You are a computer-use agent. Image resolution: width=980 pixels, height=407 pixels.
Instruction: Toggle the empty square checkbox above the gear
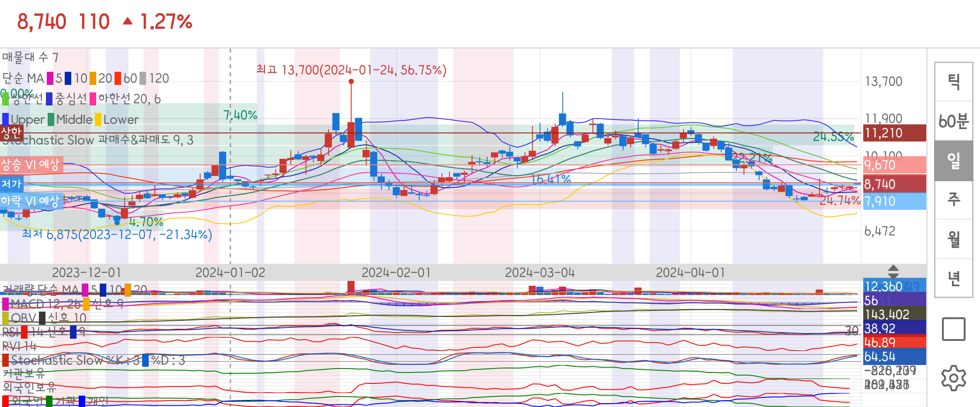953,329
